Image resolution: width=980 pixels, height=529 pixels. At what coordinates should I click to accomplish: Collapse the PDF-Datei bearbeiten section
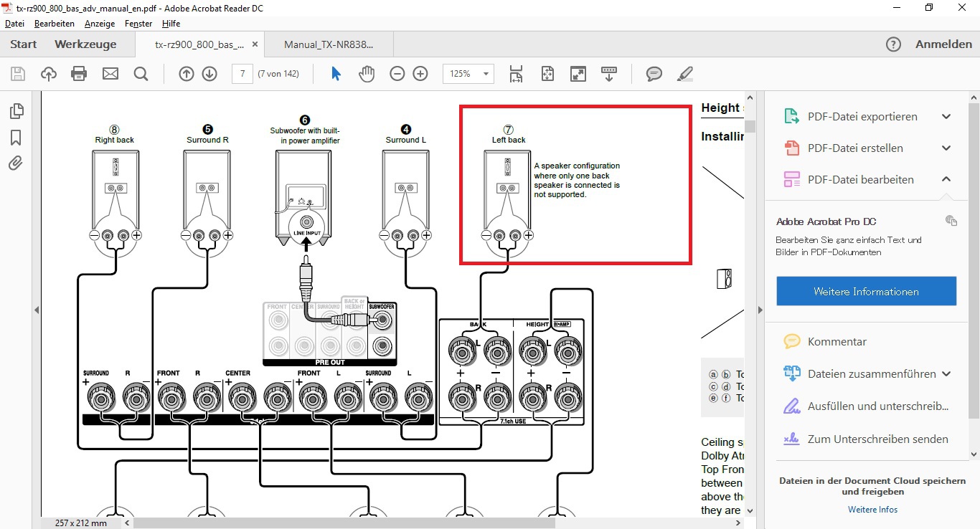pyautogui.click(x=946, y=179)
